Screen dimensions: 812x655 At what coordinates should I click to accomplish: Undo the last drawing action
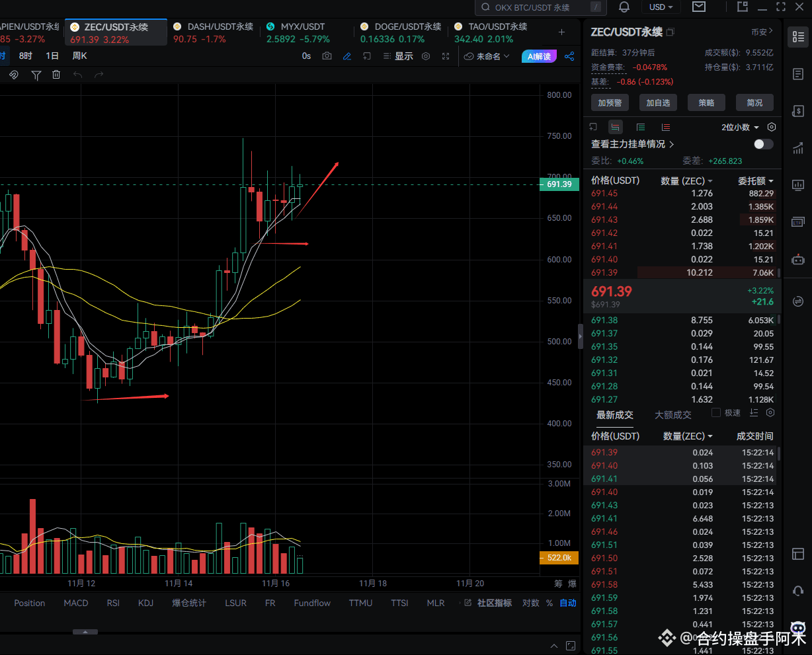(x=77, y=75)
